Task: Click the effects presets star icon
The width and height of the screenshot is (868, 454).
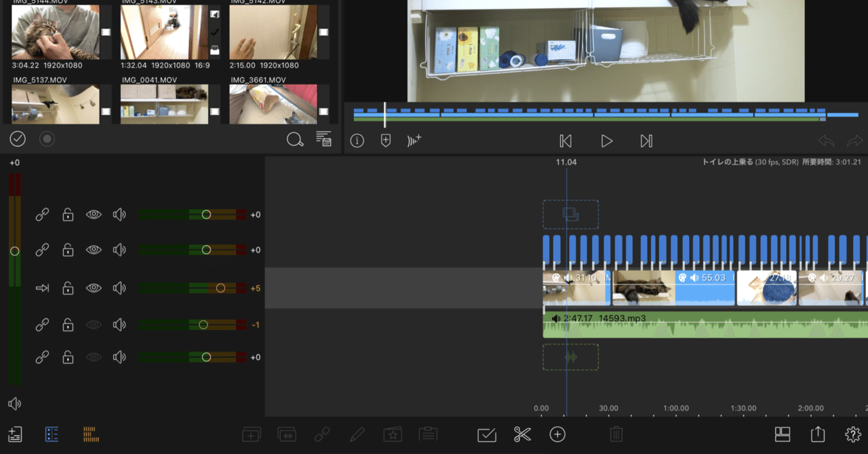Action: pos(393,434)
